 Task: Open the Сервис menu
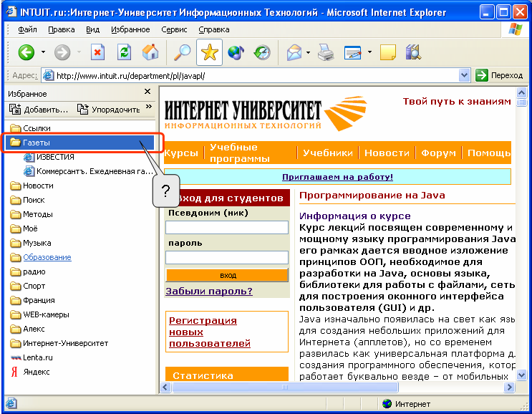click(x=174, y=29)
